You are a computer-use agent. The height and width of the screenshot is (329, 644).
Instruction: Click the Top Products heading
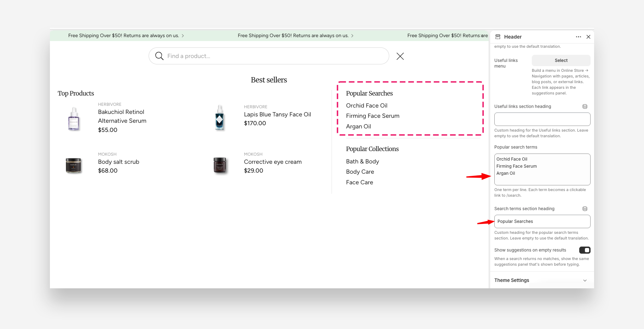76,93
